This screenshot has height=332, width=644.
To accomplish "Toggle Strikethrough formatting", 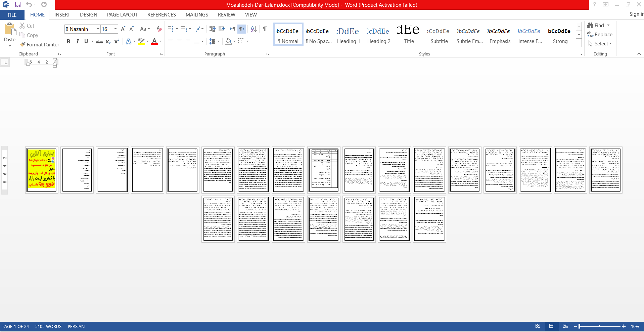I will pos(99,41).
